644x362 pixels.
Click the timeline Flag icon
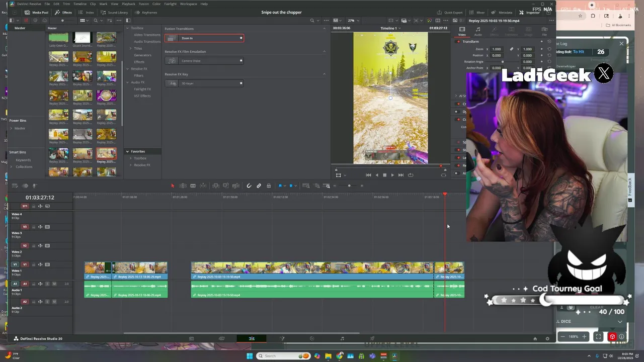pos(280,186)
